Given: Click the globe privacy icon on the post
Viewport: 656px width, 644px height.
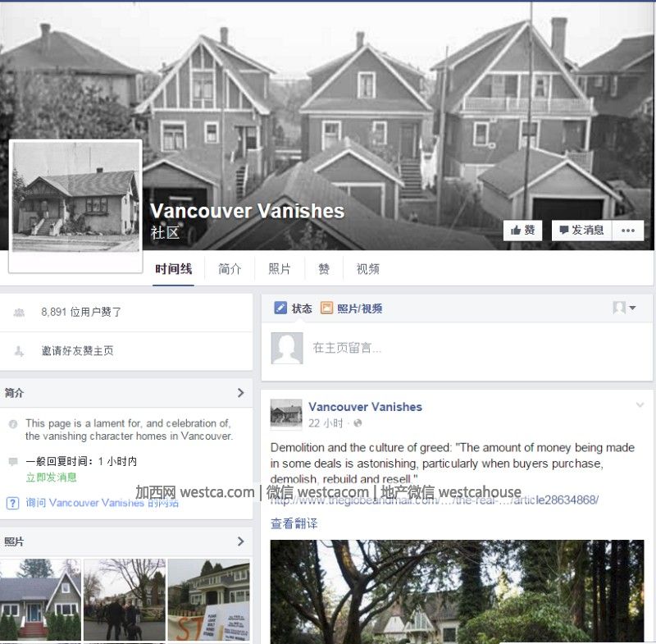Looking at the screenshot, I should coord(358,423).
